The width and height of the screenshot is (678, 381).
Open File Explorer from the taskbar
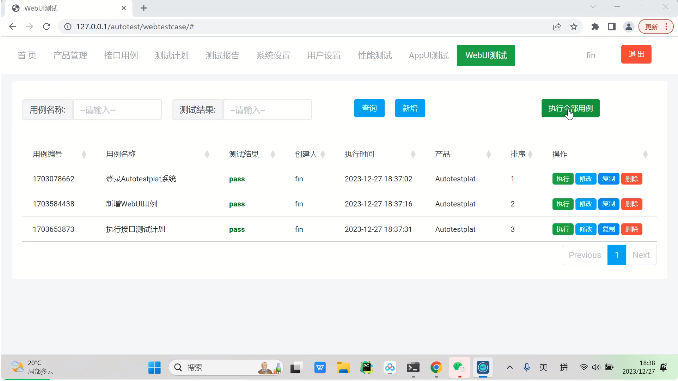tap(343, 368)
